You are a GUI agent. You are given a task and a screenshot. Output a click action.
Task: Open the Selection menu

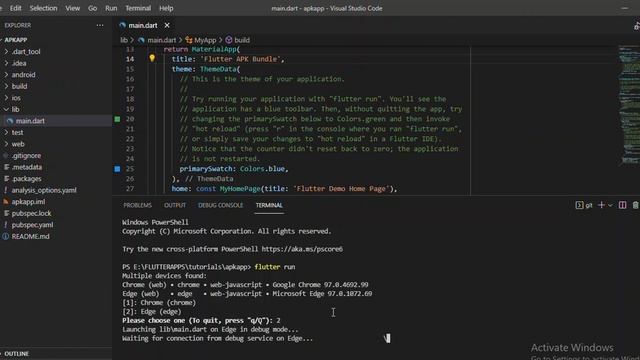[x=43, y=8]
